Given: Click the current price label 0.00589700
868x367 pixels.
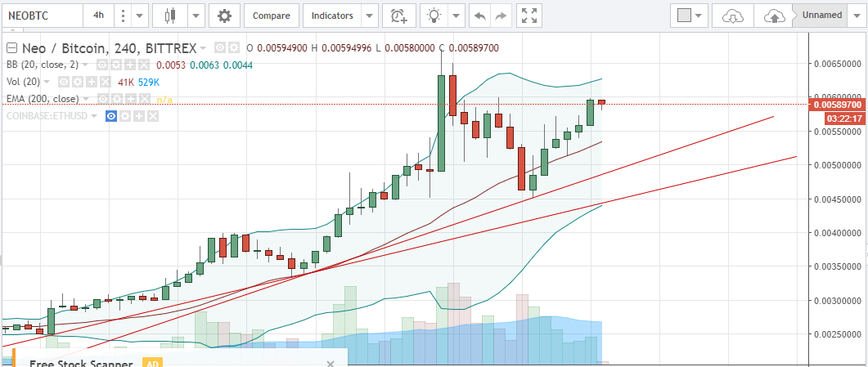Looking at the screenshot, I should click(x=838, y=105).
